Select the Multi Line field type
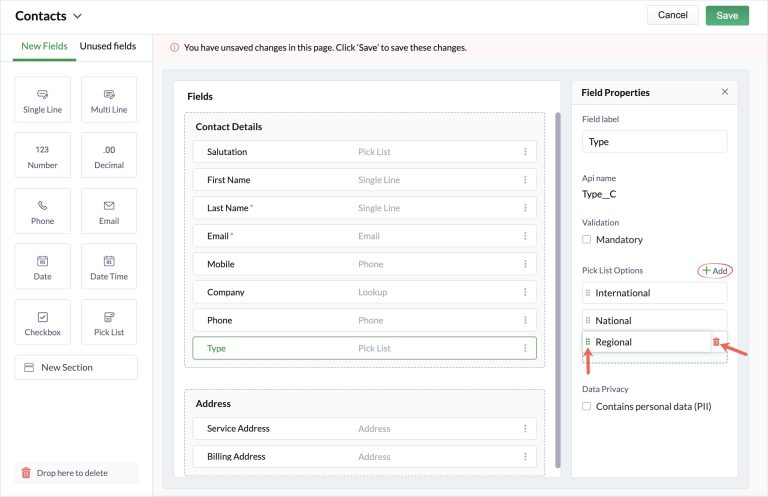Image resolution: width=768 pixels, height=497 pixels. [x=109, y=99]
